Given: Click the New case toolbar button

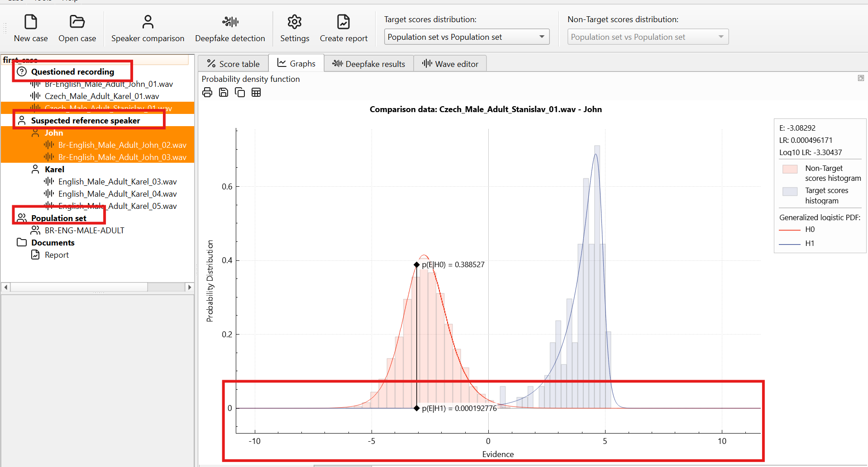Looking at the screenshot, I should (x=31, y=28).
